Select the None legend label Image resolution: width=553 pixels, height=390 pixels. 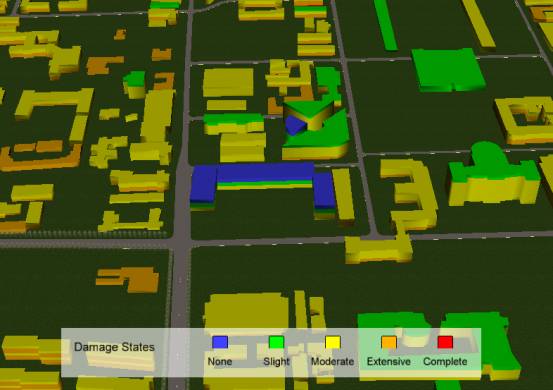click(x=220, y=361)
